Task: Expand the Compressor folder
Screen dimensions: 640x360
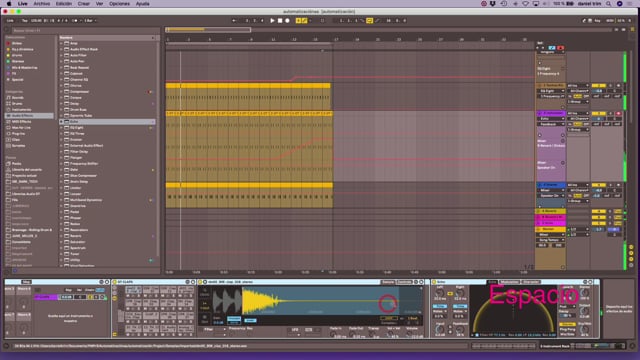Action: [62, 91]
